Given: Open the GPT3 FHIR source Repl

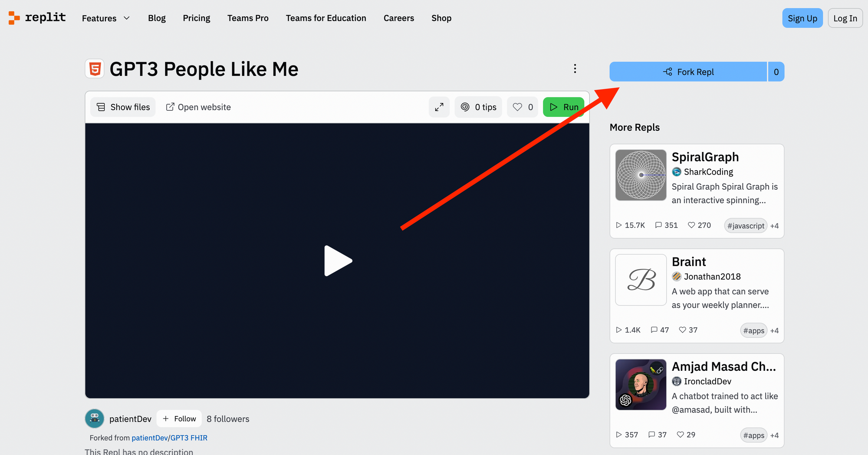Looking at the screenshot, I should pyautogui.click(x=189, y=438).
